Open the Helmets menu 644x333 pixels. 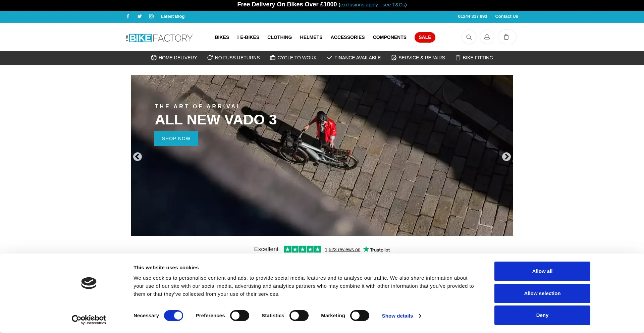pos(311,37)
